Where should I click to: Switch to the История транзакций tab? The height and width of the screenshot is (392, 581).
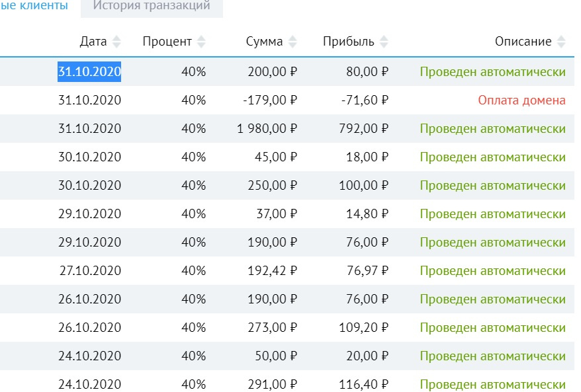click(x=152, y=6)
